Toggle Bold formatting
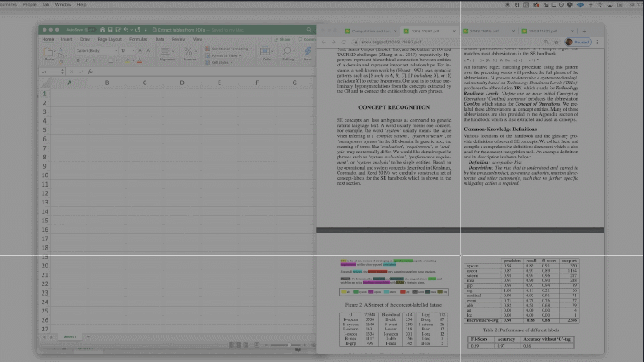This screenshot has height=362, width=644. [78, 60]
